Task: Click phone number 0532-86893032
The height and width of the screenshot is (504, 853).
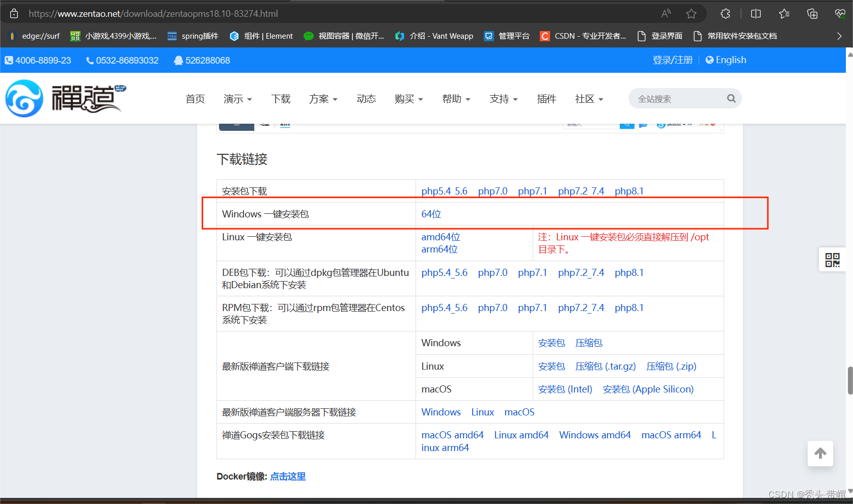Action: coord(122,61)
